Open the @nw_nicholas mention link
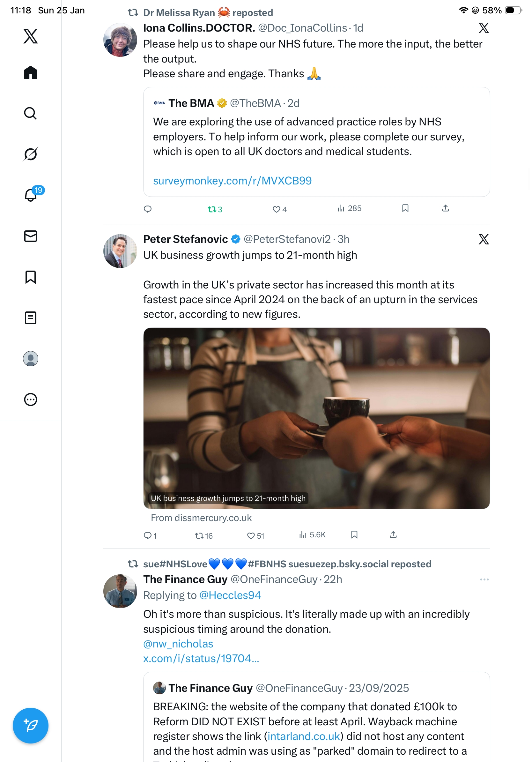The image size is (532, 762). click(x=178, y=644)
